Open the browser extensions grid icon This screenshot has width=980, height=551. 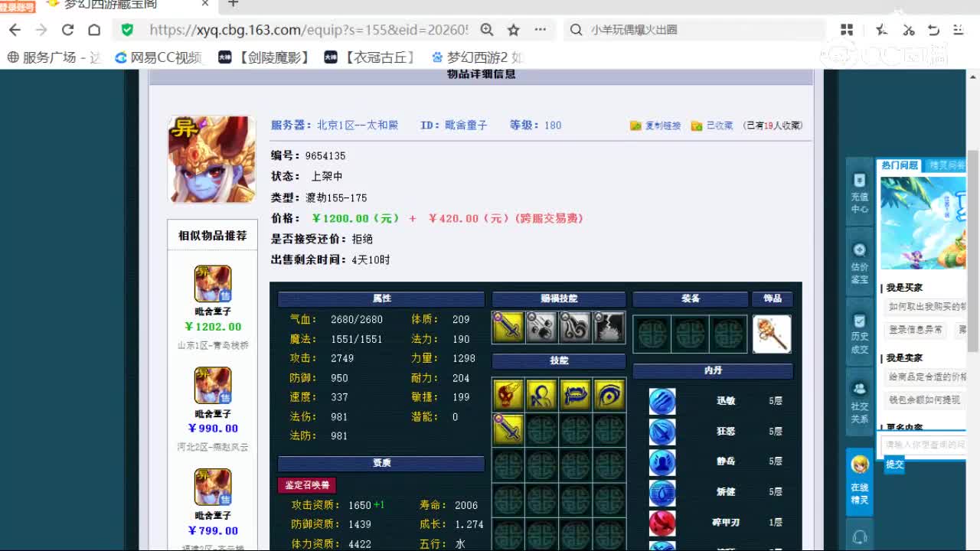coord(847,30)
